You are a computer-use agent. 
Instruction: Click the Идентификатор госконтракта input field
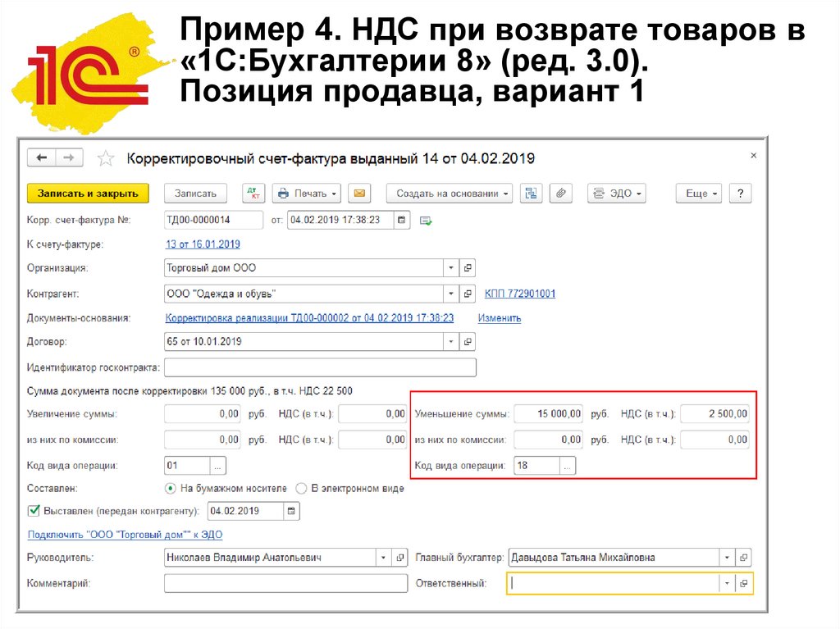pos(320,367)
